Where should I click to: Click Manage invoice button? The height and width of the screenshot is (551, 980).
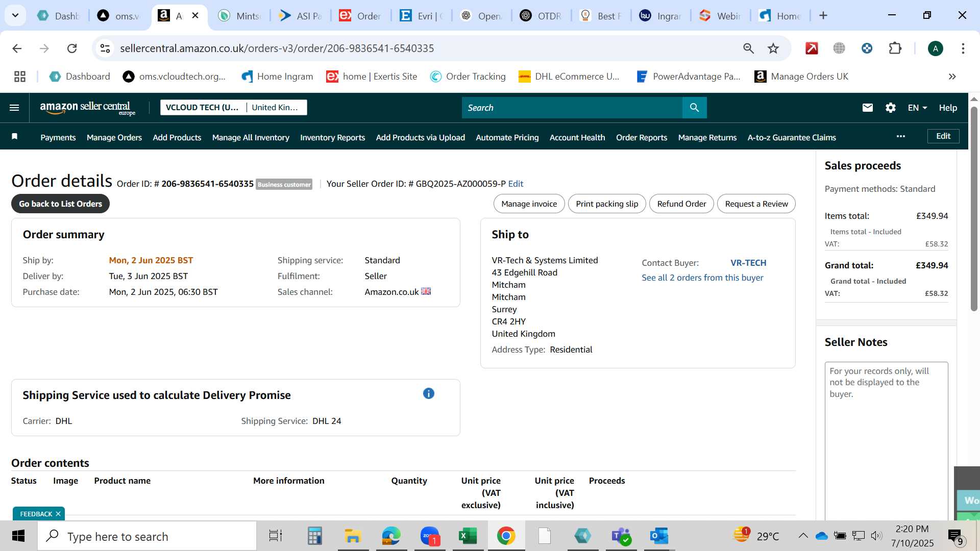[529, 204]
